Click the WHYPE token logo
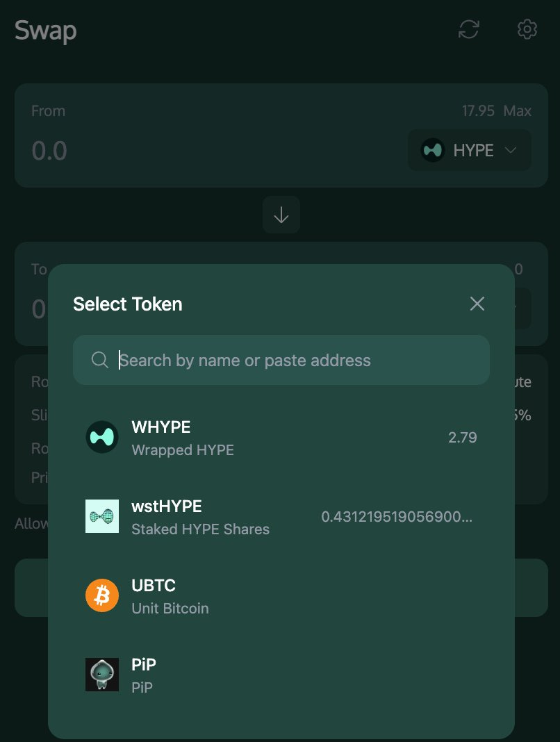This screenshot has height=742, width=560. point(101,437)
